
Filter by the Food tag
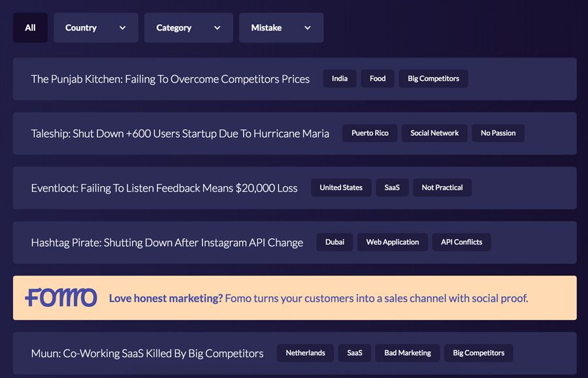pos(378,79)
